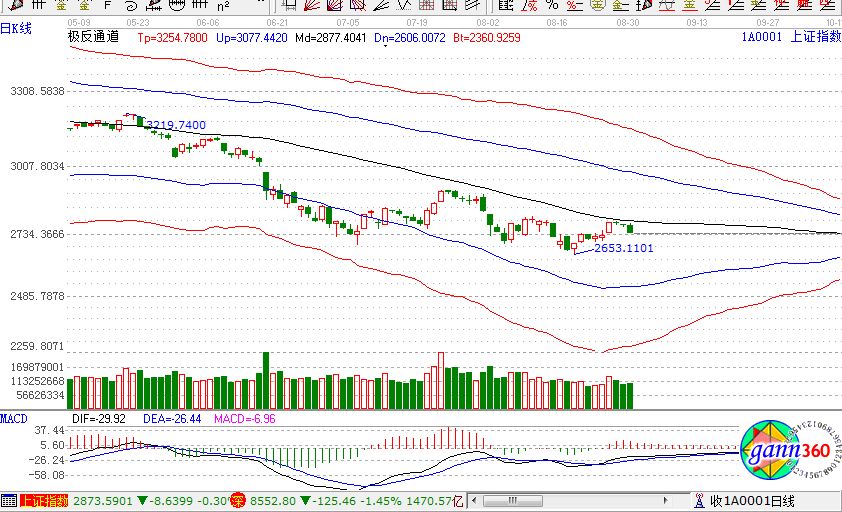Click the 2653.1101 low price marker

click(x=624, y=247)
